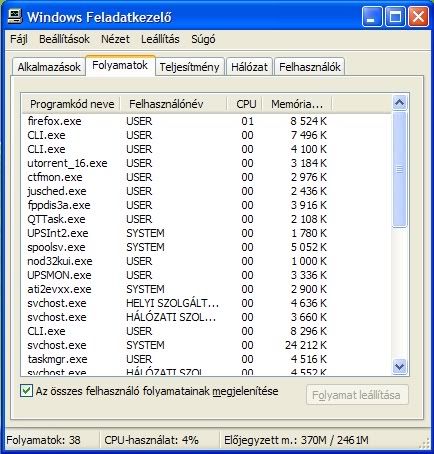Screen dimensions: 434x454
Task: Open the Súgó menu
Action: [203, 39]
